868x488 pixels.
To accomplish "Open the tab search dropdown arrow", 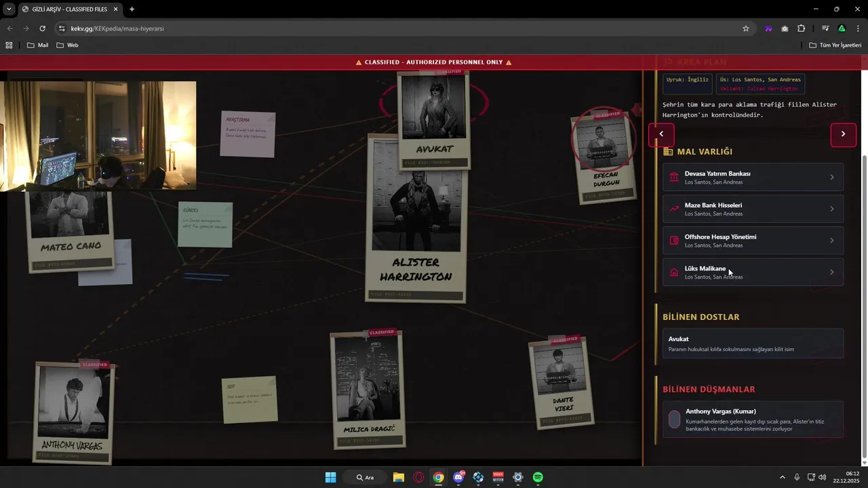I will (9, 9).
